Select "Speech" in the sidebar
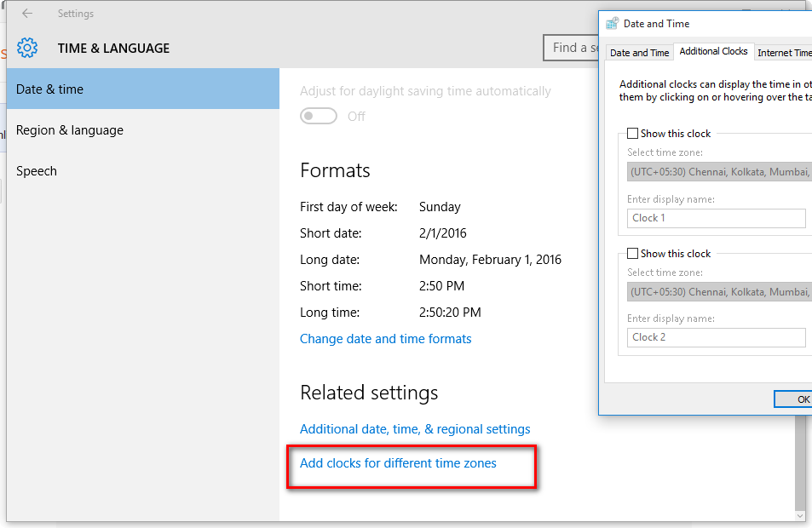Viewport: 812px width, 528px height. [x=37, y=170]
